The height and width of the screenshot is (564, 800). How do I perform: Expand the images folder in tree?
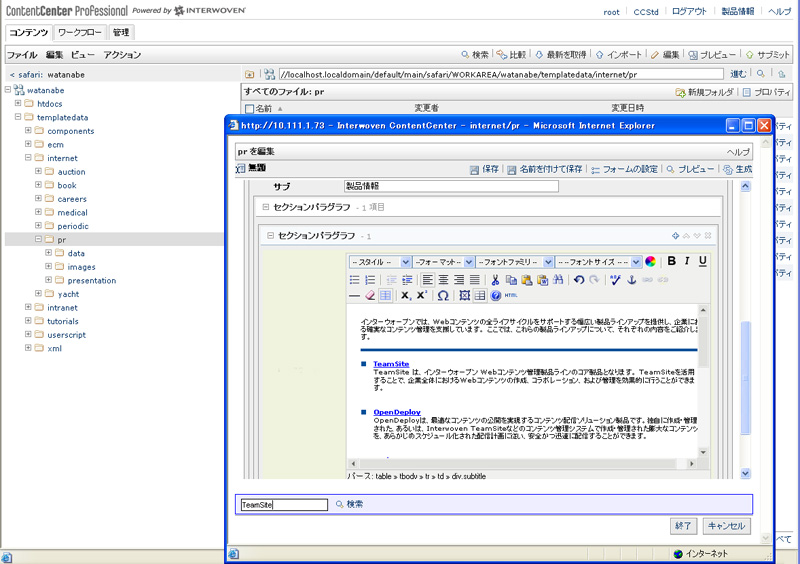click(49, 267)
